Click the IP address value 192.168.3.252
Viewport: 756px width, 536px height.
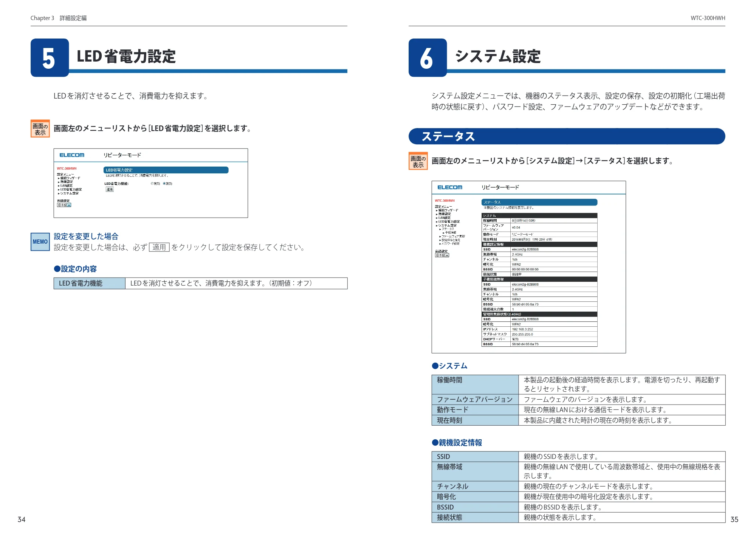tap(522, 329)
